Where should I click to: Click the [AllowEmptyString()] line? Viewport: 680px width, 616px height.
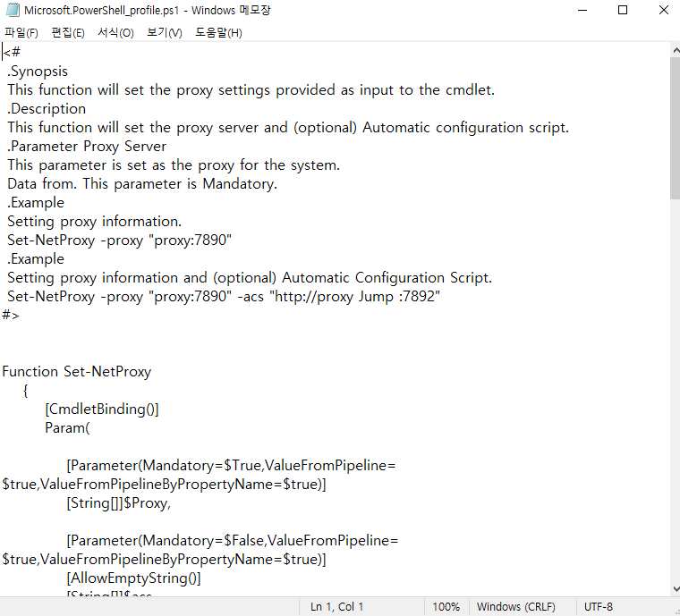click(x=133, y=578)
